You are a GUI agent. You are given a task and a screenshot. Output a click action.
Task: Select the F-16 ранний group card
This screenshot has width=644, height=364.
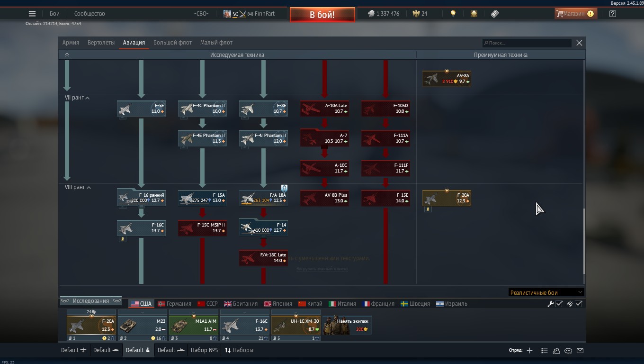pos(141,197)
